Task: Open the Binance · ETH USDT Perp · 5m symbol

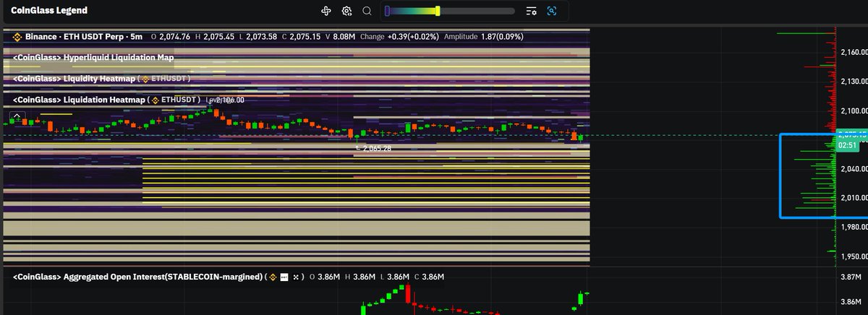Action: tap(83, 36)
